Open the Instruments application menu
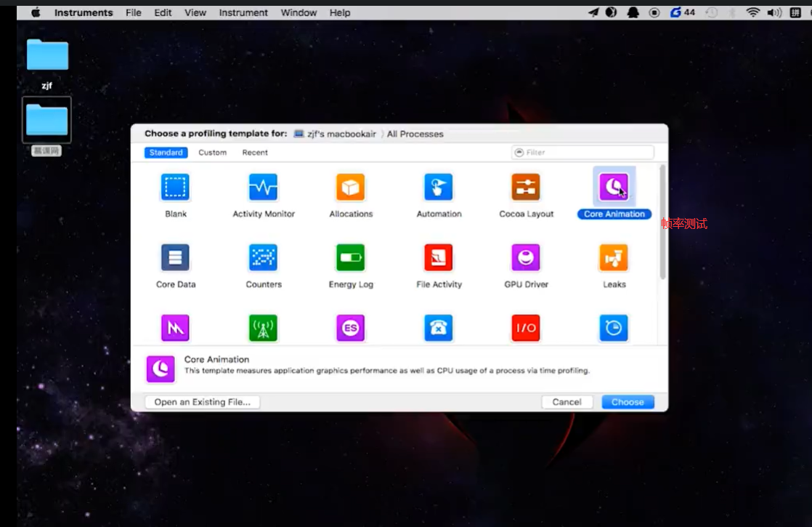The width and height of the screenshot is (812, 527). tap(84, 12)
